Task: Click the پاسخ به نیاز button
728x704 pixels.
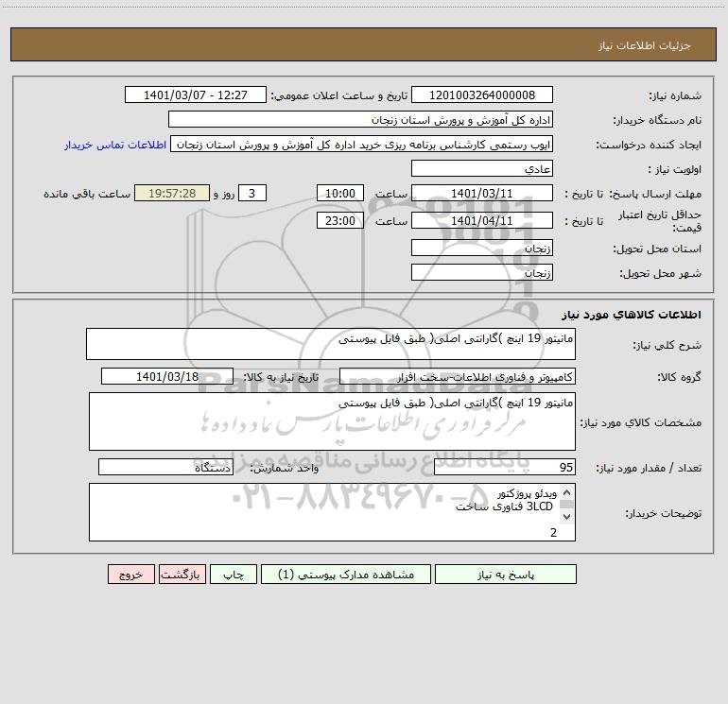Action: coord(506,574)
